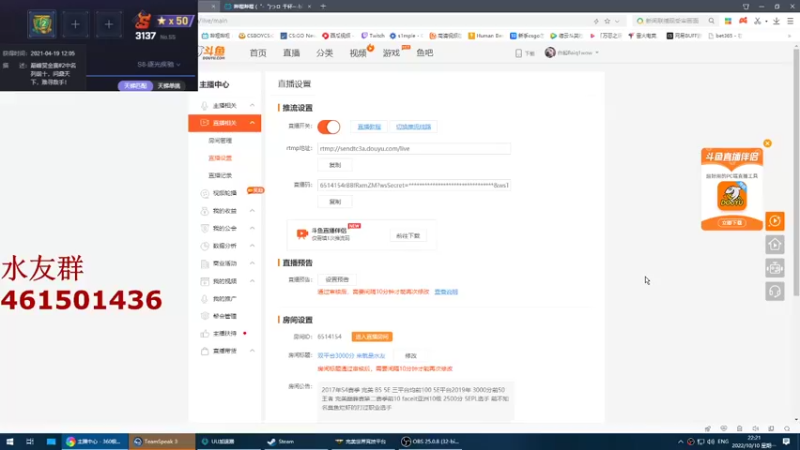Go to 游戏 in top navigation
800x450 pixels.
coord(391,53)
